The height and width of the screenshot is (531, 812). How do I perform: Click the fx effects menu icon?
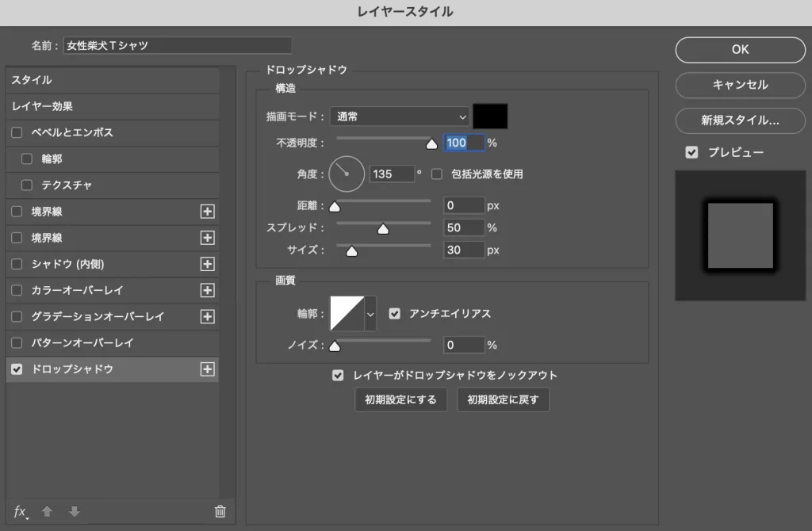click(x=21, y=512)
